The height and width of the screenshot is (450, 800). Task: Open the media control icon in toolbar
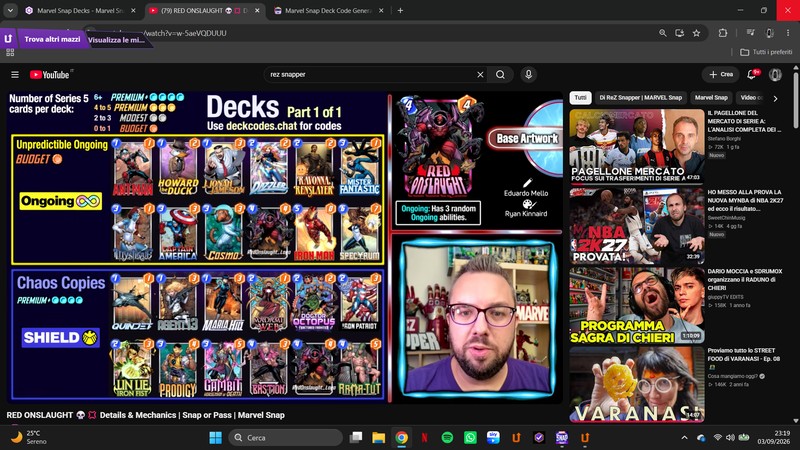pyautogui.click(x=751, y=33)
